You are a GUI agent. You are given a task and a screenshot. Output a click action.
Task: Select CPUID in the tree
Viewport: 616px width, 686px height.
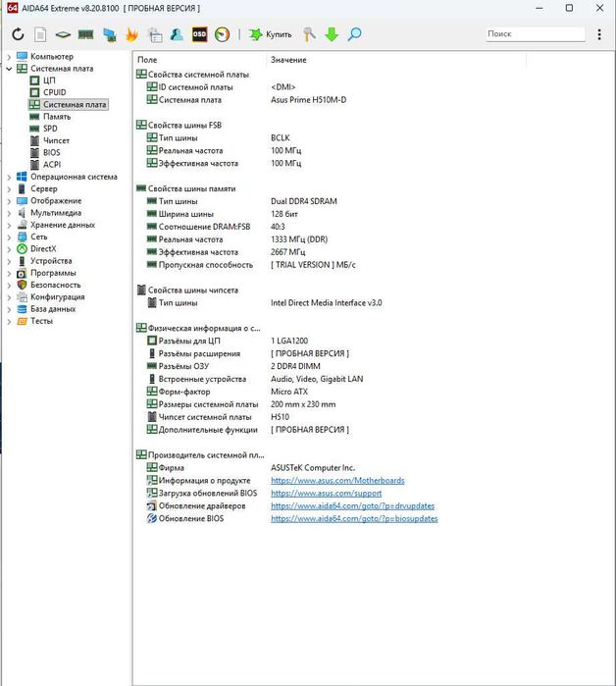click(x=55, y=92)
